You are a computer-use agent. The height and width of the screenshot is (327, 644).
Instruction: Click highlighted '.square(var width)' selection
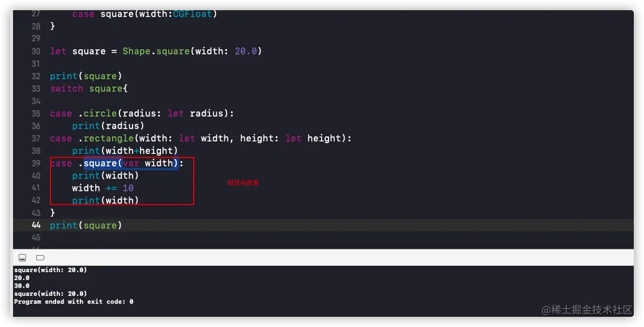click(131, 163)
